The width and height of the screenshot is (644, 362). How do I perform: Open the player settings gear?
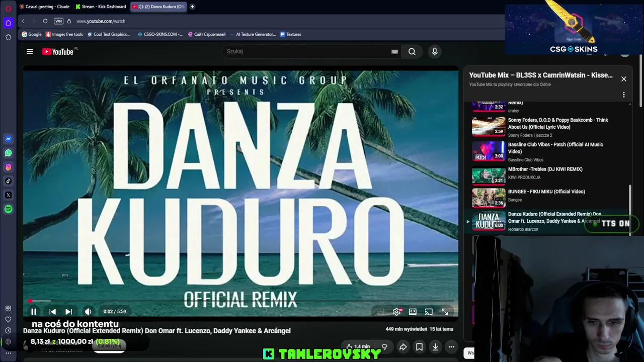[396, 312]
